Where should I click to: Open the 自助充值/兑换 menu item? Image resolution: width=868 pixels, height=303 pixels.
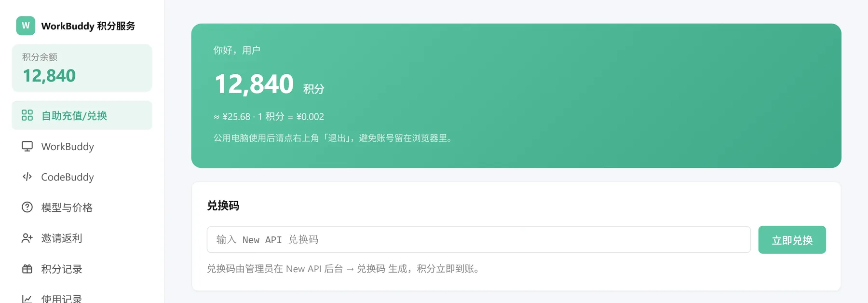[x=82, y=115]
